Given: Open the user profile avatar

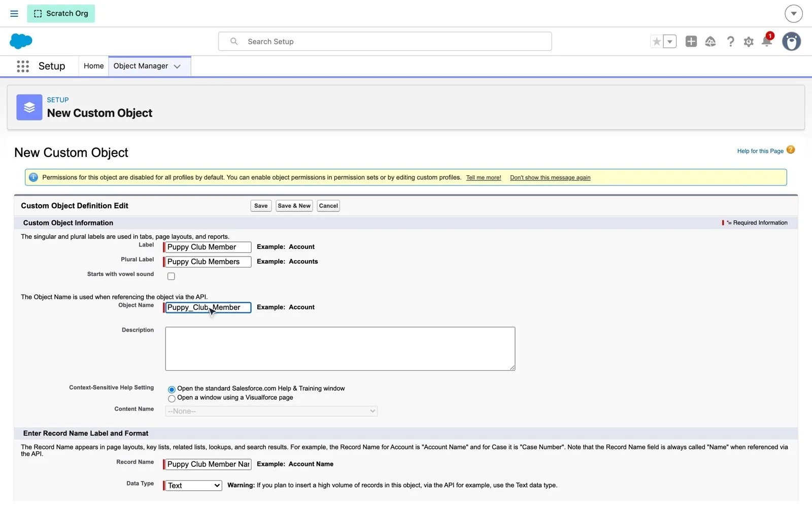Looking at the screenshot, I should tap(791, 42).
